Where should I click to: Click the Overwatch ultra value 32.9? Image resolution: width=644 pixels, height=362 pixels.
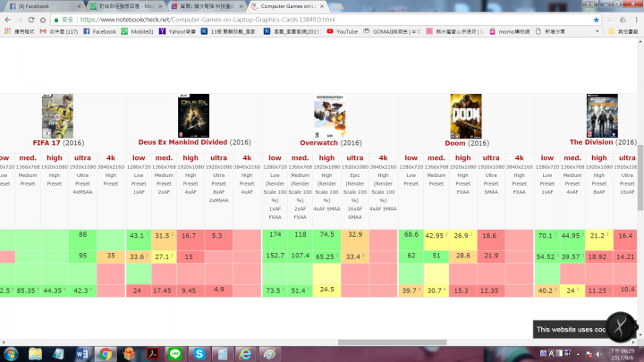pos(354,234)
